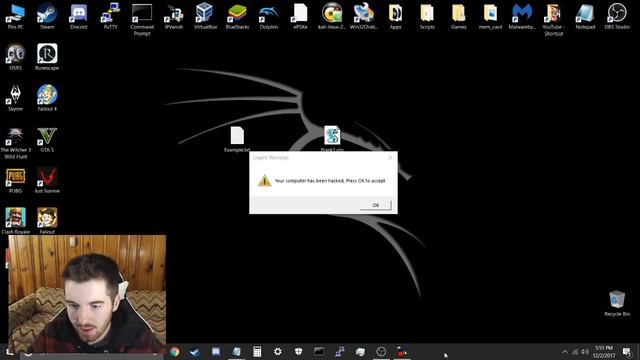Open OBS Studio from the taskbar
Screen dimensions: 640x360
[x=381, y=351]
